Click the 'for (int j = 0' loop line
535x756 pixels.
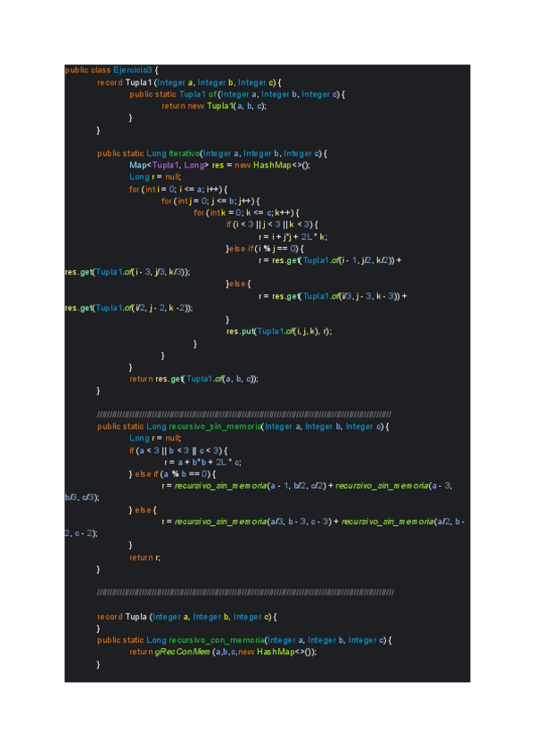tap(210, 201)
